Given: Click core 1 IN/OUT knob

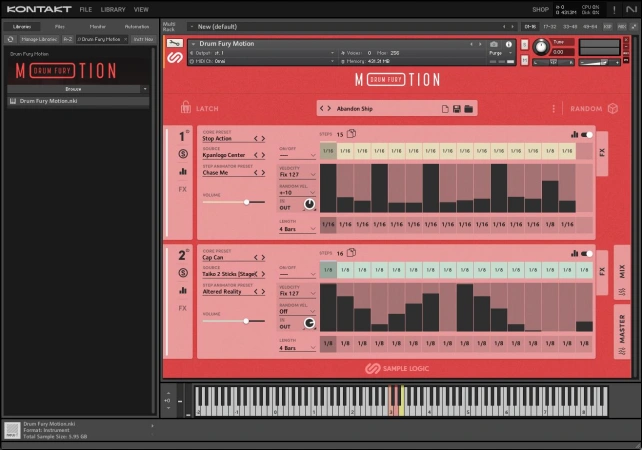Looking at the screenshot, I should click(x=309, y=204).
